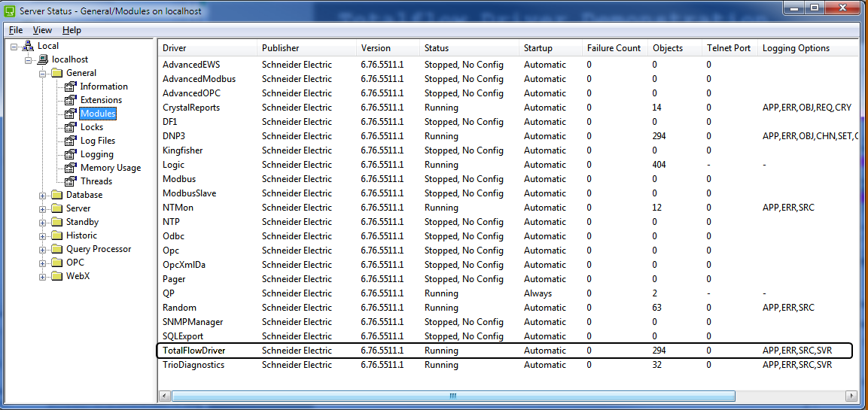
Task: Expand the Database tree node
Action: pyautogui.click(x=43, y=195)
